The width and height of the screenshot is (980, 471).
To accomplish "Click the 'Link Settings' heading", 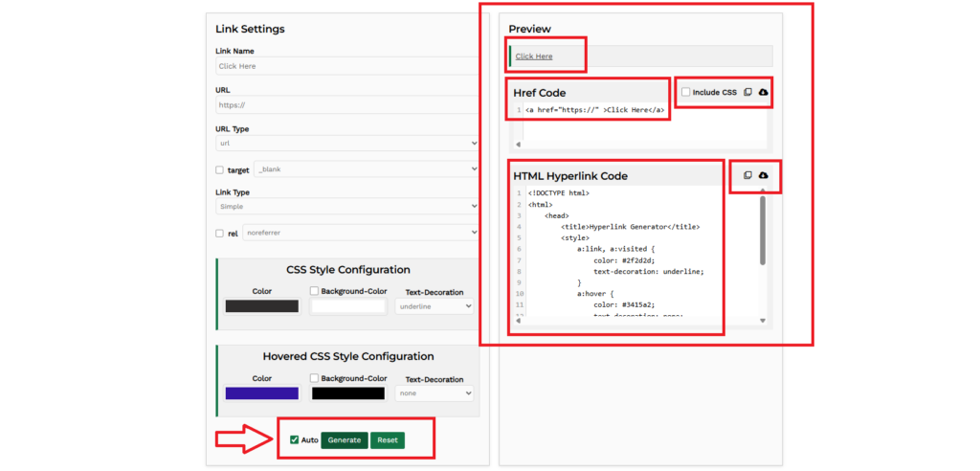I will coord(250,29).
